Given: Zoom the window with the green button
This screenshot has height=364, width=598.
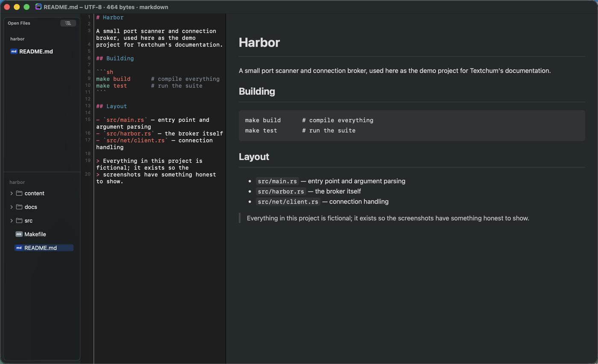Looking at the screenshot, I should 26,7.
